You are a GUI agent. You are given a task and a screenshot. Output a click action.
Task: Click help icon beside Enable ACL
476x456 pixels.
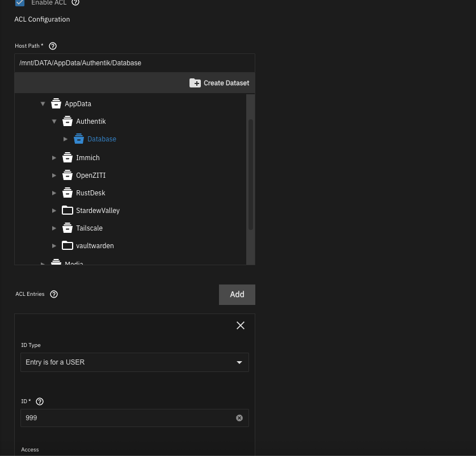75,2
